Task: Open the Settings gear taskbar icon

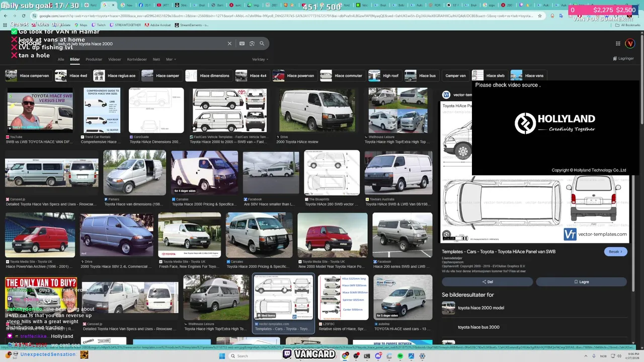Action: point(422,356)
